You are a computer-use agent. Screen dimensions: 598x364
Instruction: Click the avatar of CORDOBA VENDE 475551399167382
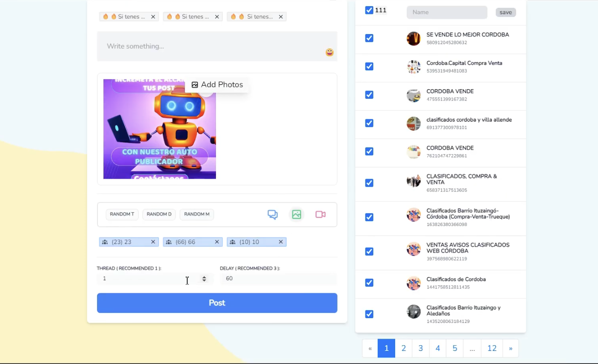point(414,95)
